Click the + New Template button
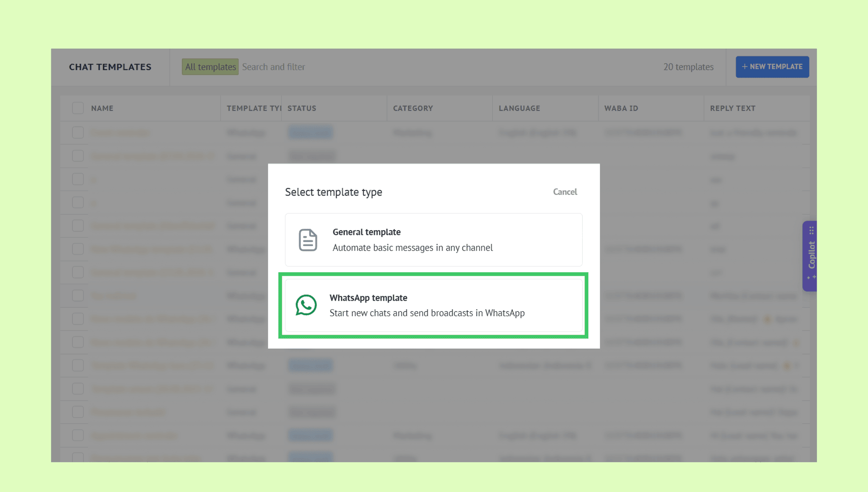Screen dimensions: 868x492 772,67
